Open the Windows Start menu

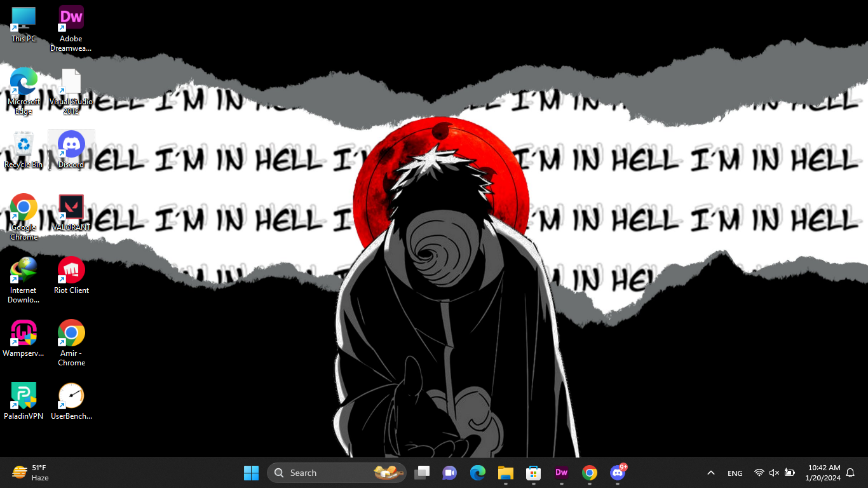[252, 473]
